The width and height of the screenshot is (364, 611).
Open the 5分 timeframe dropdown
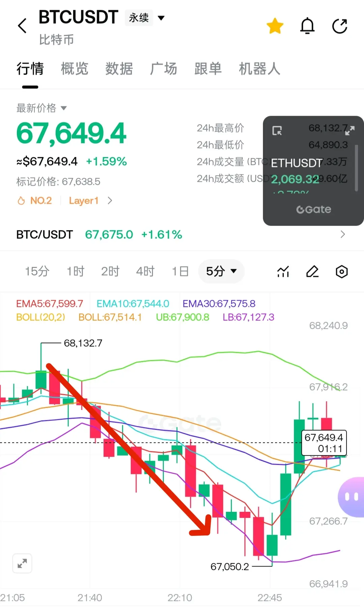pos(221,271)
